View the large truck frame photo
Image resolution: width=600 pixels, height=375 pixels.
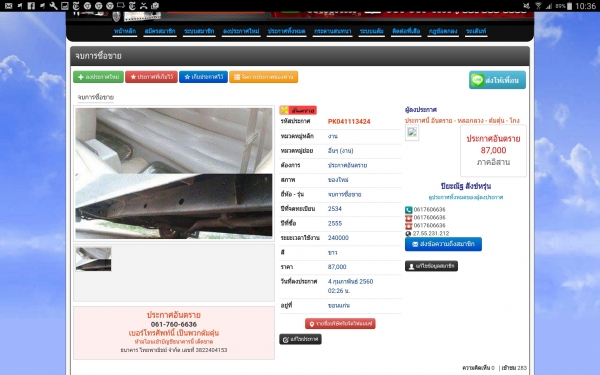click(x=174, y=173)
